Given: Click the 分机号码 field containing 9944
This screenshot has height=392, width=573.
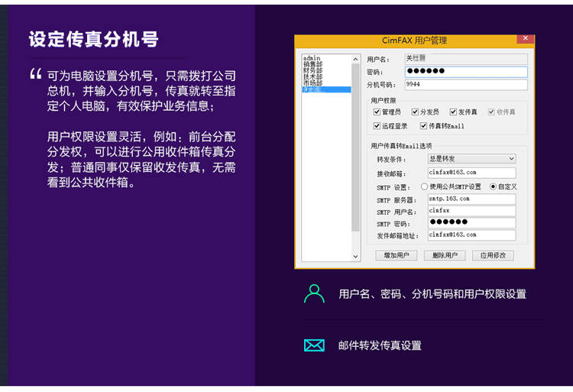Looking at the screenshot, I should click(x=466, y=84).
